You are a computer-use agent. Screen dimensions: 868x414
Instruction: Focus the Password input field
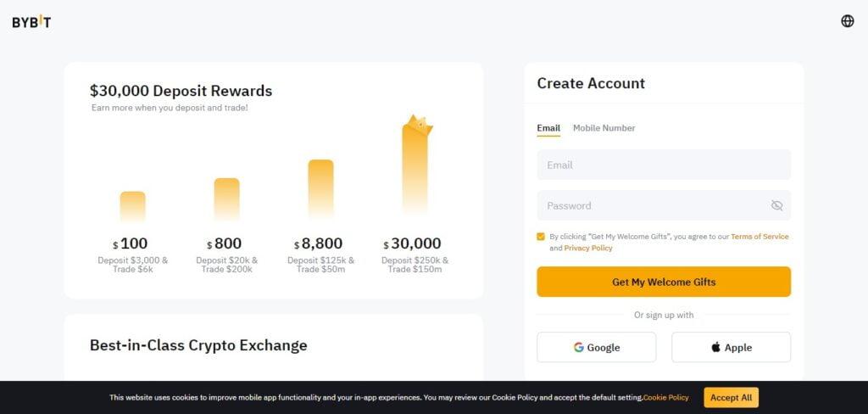tap(664, 205)
